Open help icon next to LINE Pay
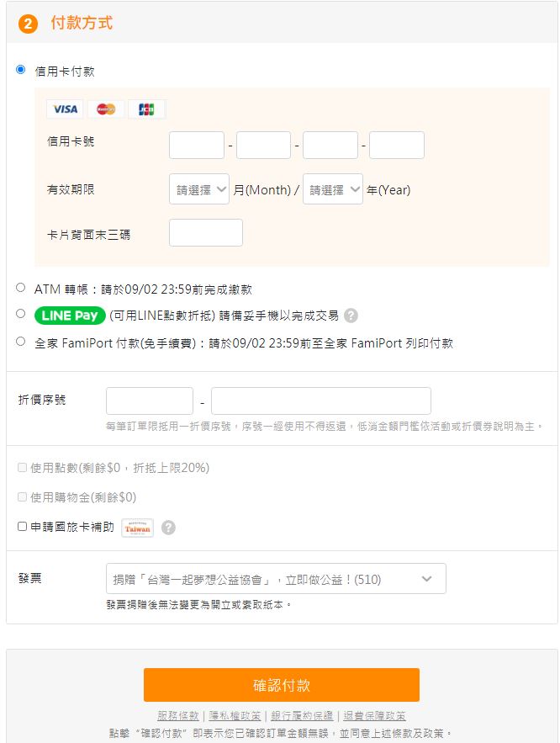 tap(351, 316)
